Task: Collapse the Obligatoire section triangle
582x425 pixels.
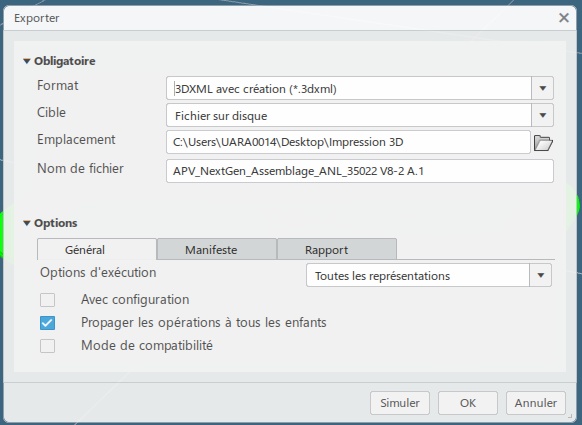Action: point(27,61)
